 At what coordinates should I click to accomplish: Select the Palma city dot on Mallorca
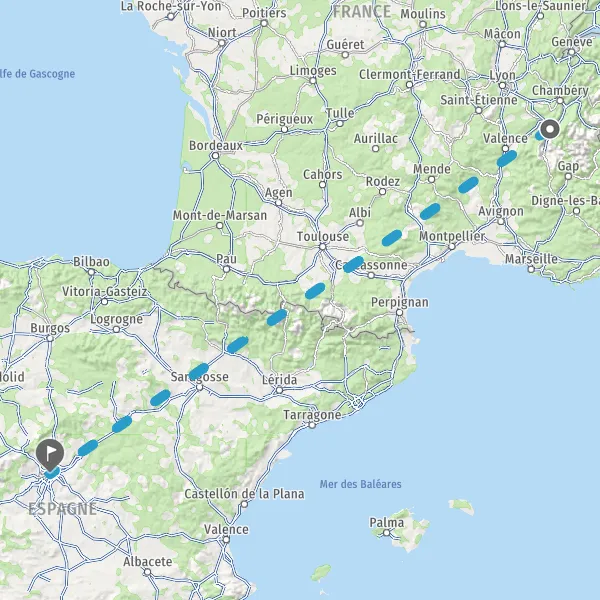point(386,533)
